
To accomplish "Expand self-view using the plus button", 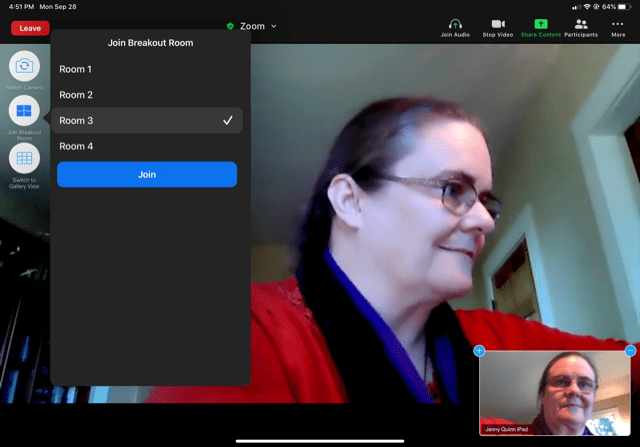I will [479, 351].
